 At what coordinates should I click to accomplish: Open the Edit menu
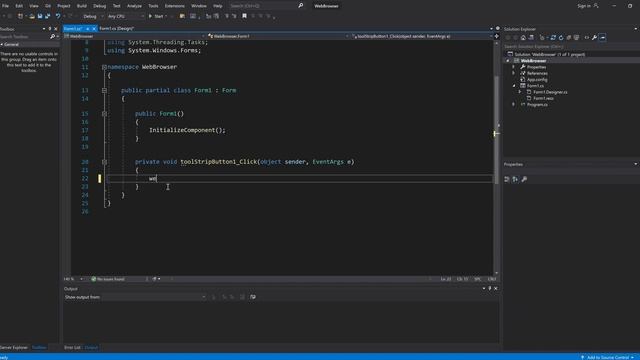(19, 6)
